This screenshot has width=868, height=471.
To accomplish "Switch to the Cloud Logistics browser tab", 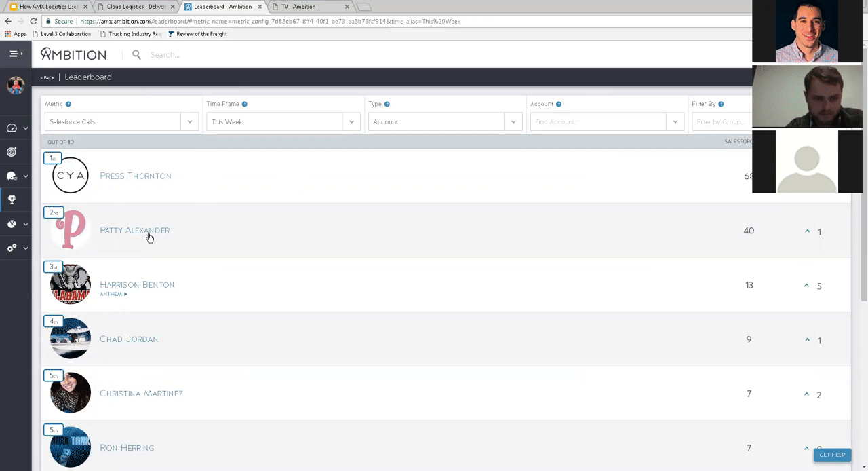I will (136, 7).
